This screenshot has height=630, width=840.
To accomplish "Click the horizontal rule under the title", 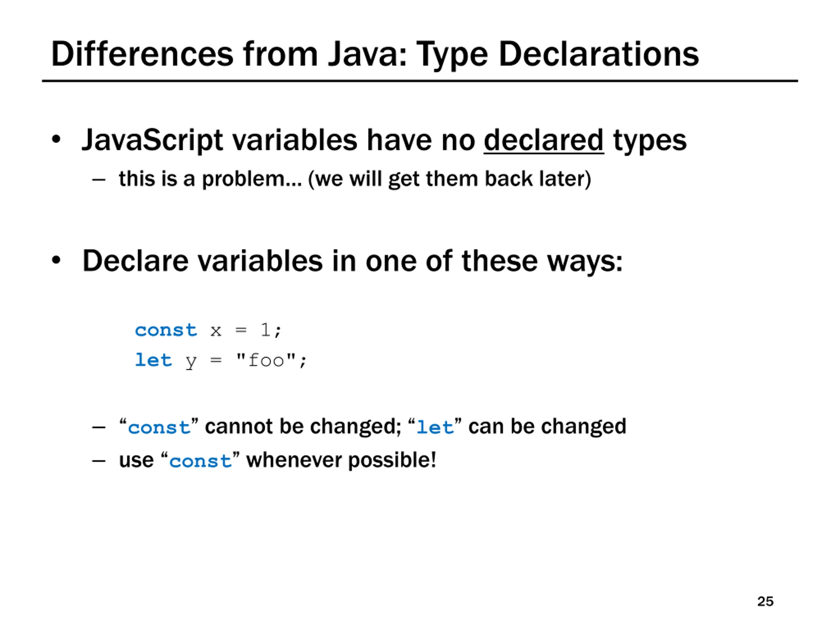I will click(420, 81).
